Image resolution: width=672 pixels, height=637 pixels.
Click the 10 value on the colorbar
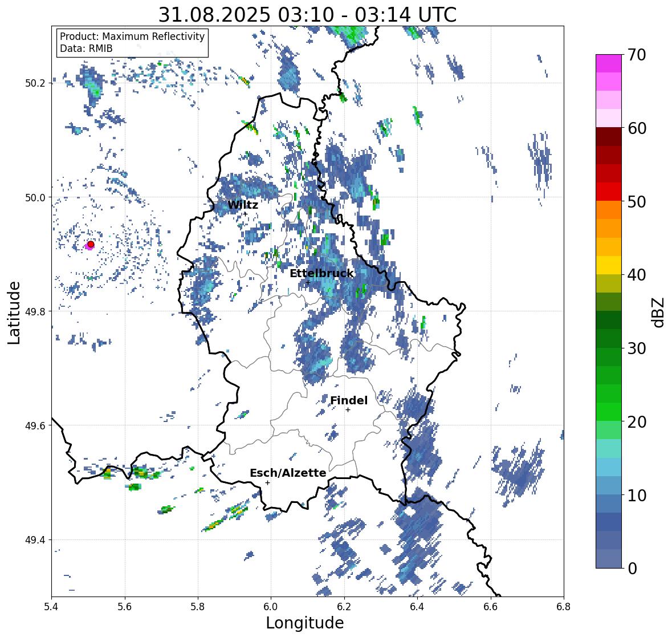point(637,496)
